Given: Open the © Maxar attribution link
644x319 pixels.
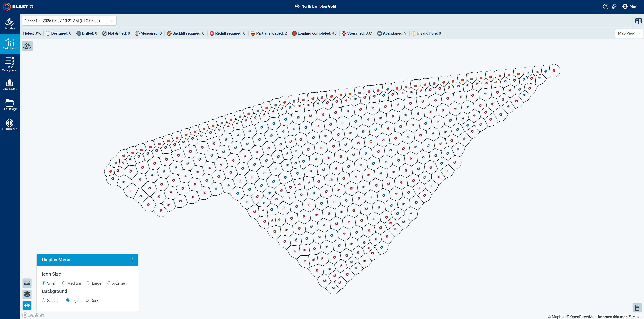Looking at the screenshot, I should 635,317.
